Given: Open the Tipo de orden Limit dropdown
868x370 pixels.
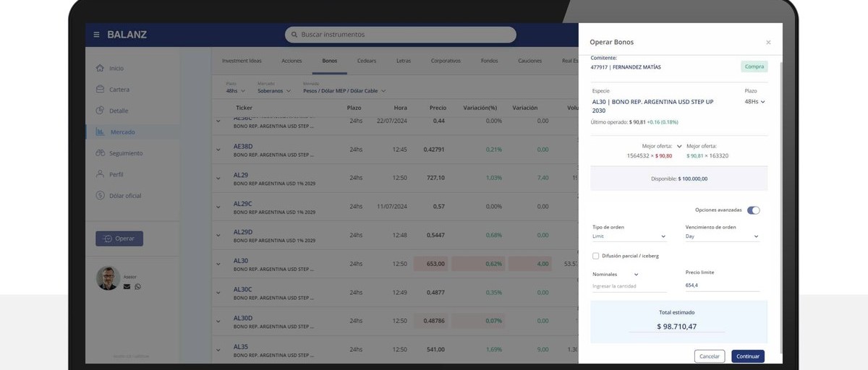Looking at the screenshot, I should [x=629, y=236].
